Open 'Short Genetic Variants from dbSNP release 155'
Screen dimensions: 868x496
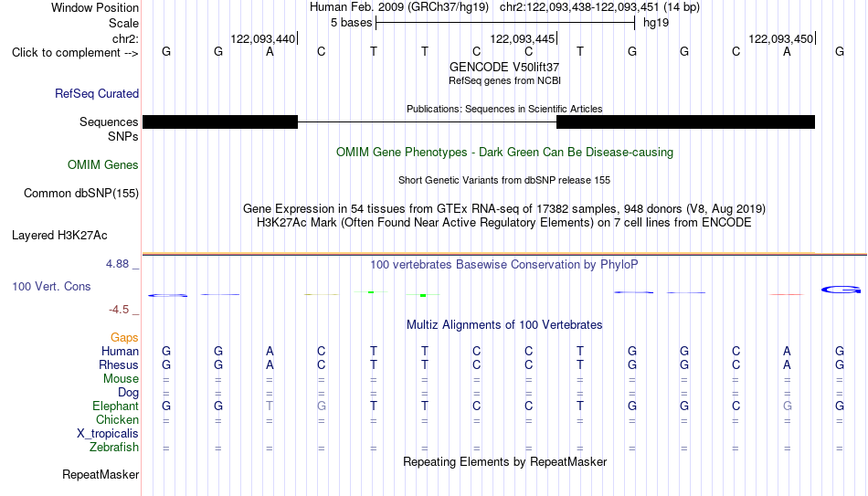pyautogui.click(x=504, y=181)
